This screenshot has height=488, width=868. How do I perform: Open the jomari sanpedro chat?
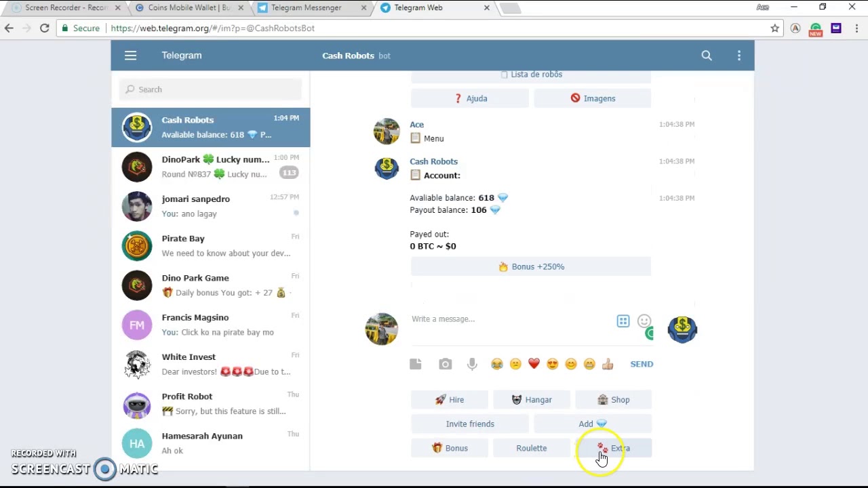pos(211,206)
